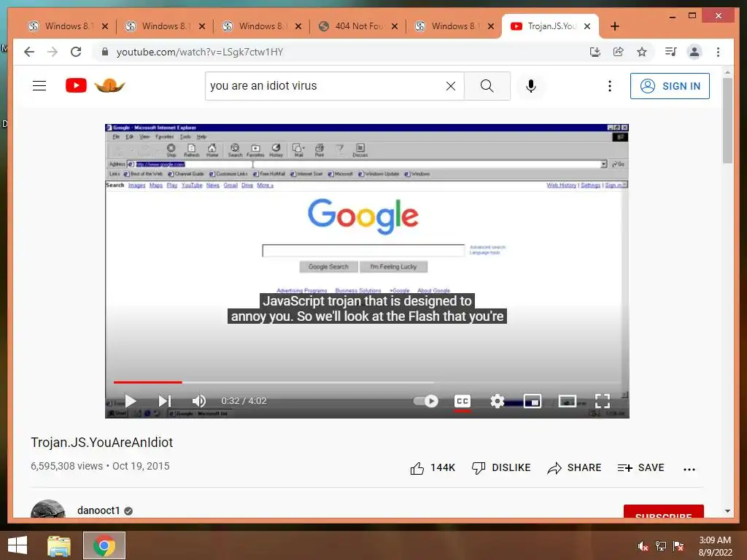Open the Chrome profile avatar

[694, 52]
